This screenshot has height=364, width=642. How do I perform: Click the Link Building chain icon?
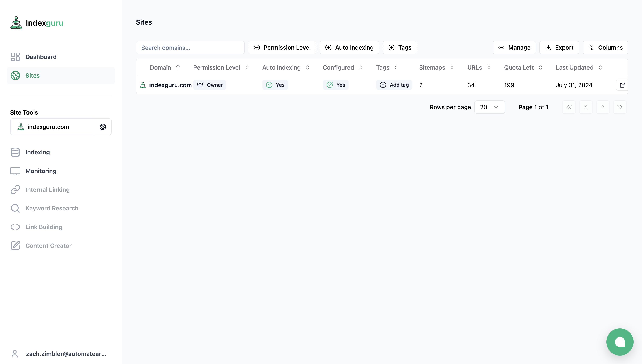[15, 227]
